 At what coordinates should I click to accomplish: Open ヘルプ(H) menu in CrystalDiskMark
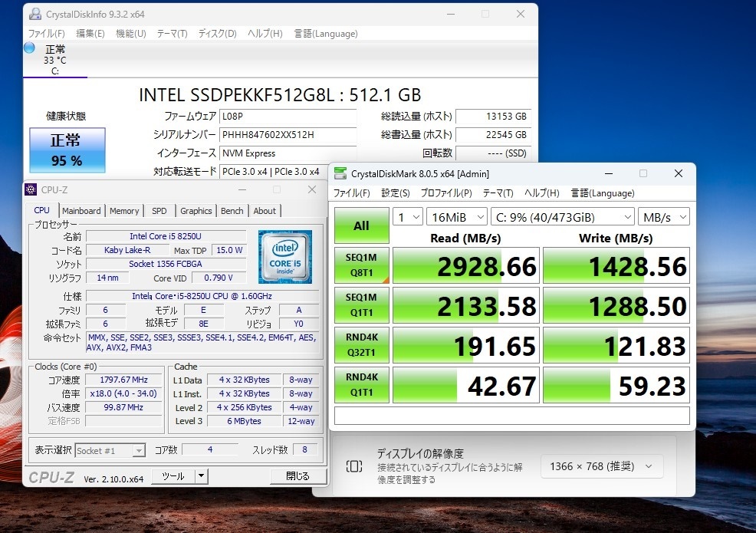point(542,193)
